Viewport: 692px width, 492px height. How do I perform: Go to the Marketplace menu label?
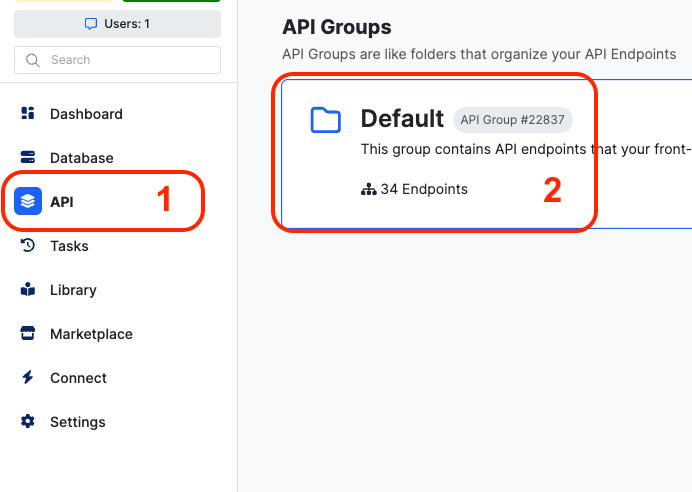(x=91, y=334)
